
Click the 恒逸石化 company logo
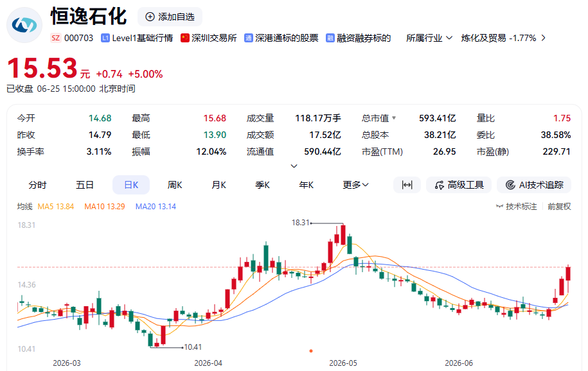pos(24,25)
